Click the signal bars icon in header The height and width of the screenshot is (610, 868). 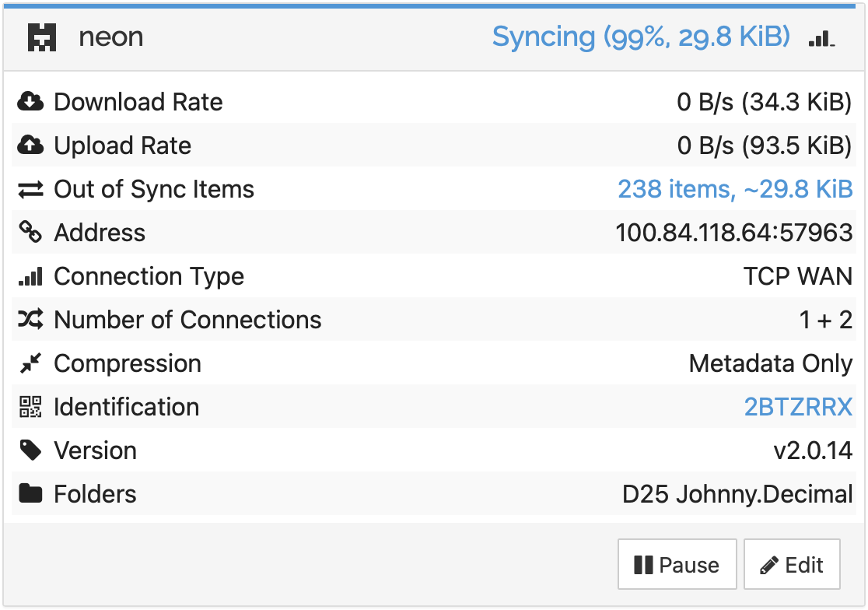[821, 37]
